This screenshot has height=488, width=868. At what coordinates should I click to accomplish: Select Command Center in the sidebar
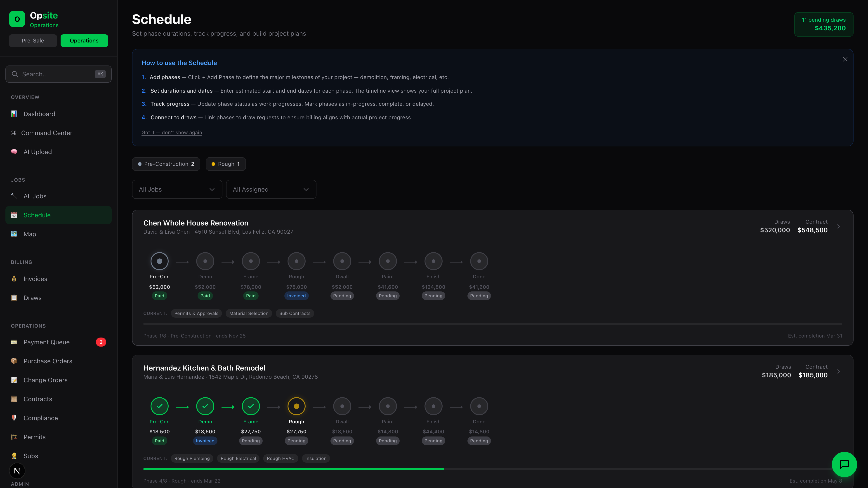pos(47,133)
